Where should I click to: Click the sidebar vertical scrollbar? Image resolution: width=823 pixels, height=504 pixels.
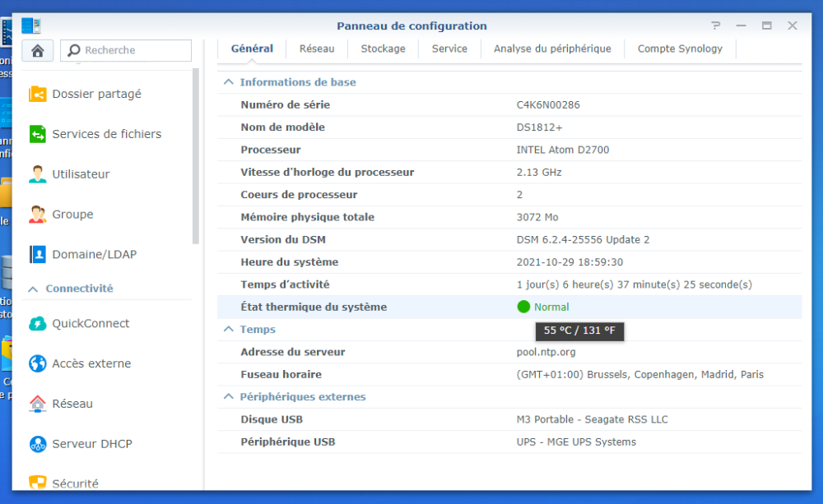click(196, 156)
